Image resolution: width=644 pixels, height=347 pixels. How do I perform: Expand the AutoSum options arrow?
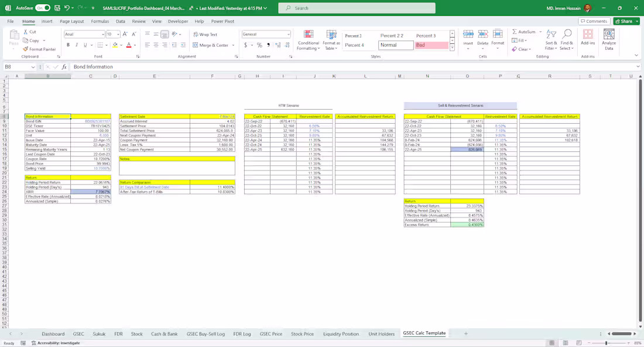coord(540,32)
